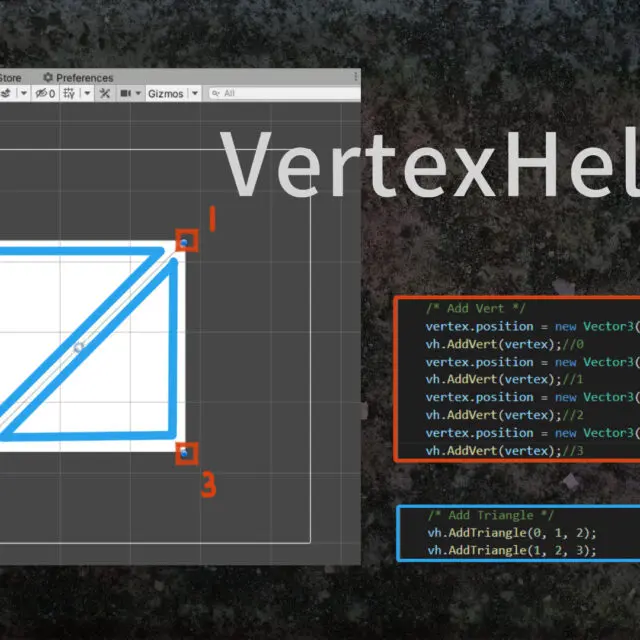Expand the Gizmos dropdown arrow
Screen dimensions: 640x640
click(194, 93)
